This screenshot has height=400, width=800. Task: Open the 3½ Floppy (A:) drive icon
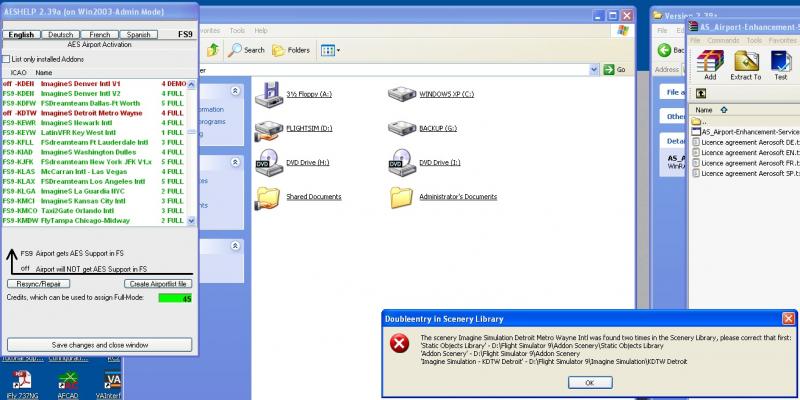(269, 94)
